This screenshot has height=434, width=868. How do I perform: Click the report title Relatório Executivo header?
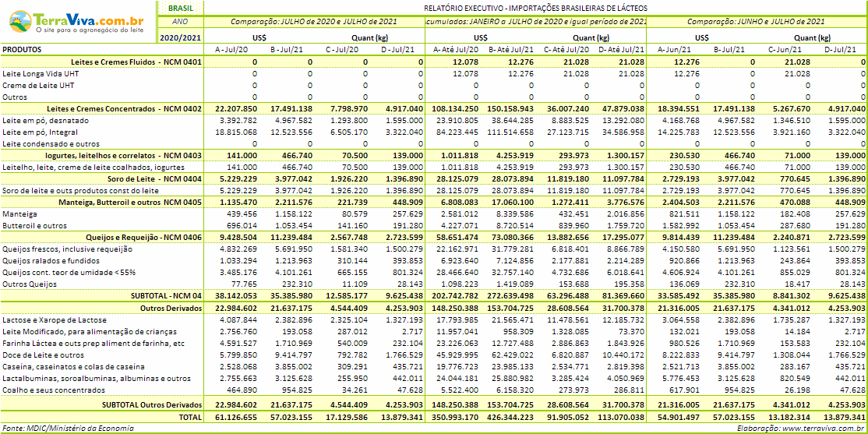pyautogui.click(x=535, y=9)
